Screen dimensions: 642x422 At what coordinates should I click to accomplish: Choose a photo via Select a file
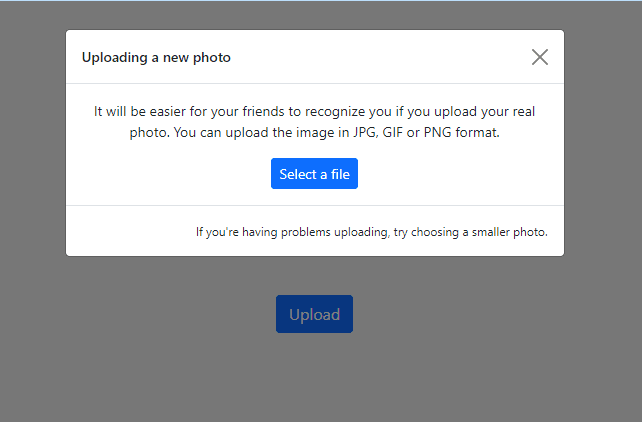(314, 174)
